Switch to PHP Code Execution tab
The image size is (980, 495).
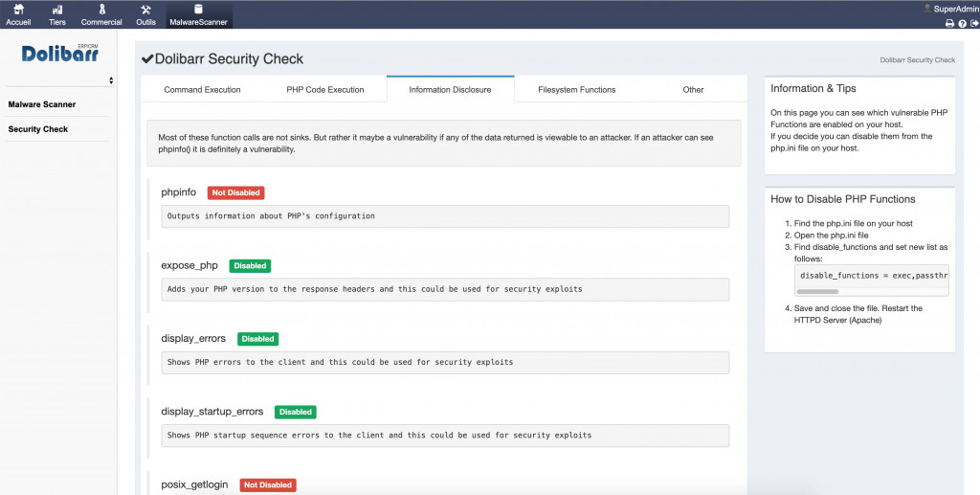(x=325, y=89)
